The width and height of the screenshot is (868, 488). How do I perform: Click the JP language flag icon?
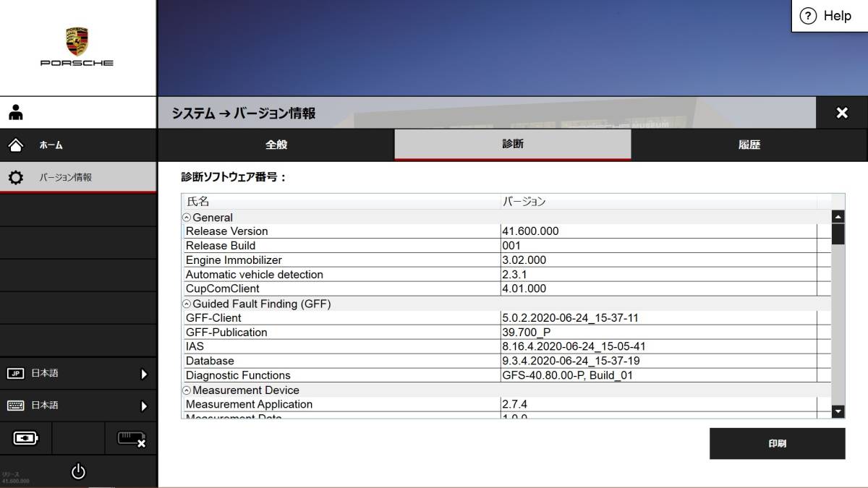click(x=16, y=373)
